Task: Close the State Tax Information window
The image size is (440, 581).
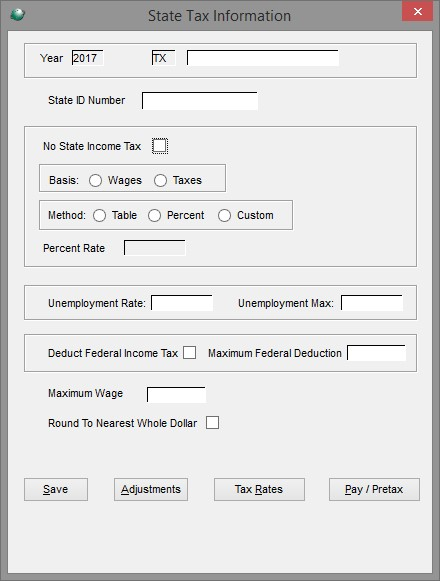Action: click(x=418, y=12)
